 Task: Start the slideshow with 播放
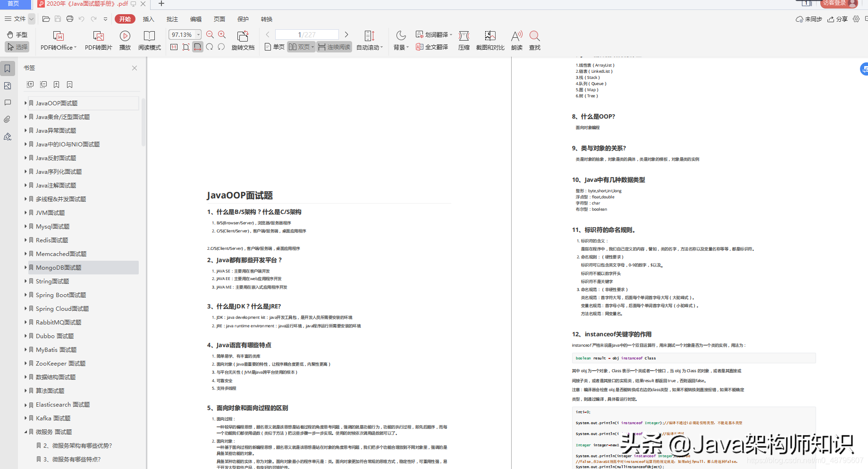pyautogui.click(x=125, y=41)
